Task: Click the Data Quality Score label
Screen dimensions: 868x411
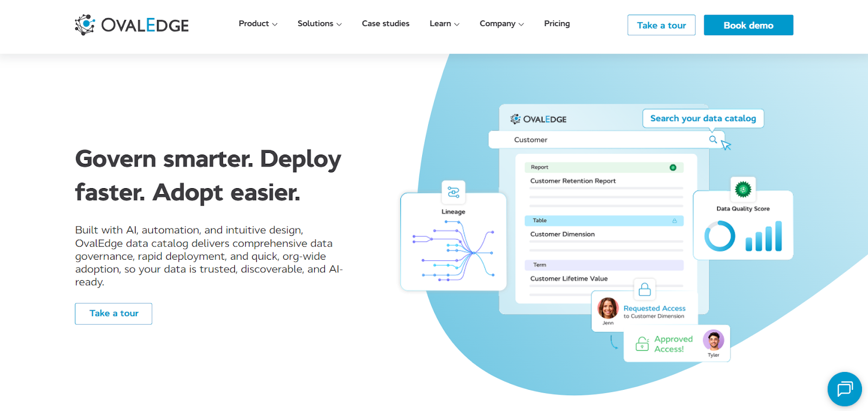Action: point(743,209)
